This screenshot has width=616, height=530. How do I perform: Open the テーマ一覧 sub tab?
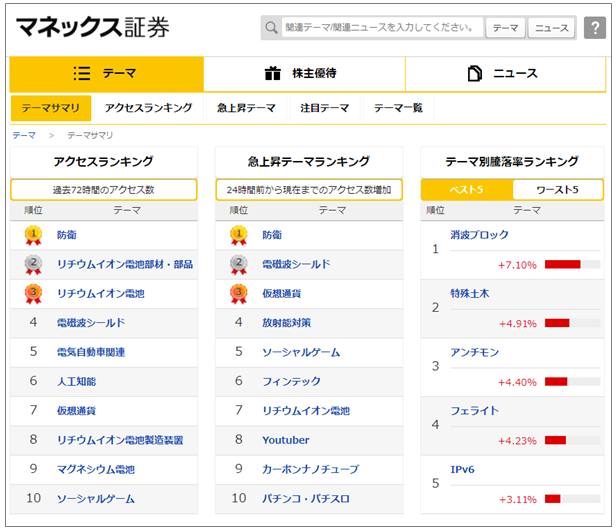pyautogui.click(x=398, y=108)
